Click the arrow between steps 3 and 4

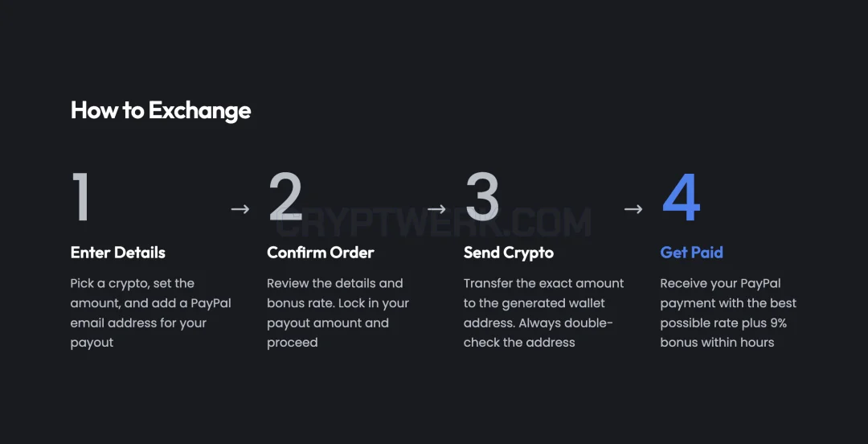[633, 209]
